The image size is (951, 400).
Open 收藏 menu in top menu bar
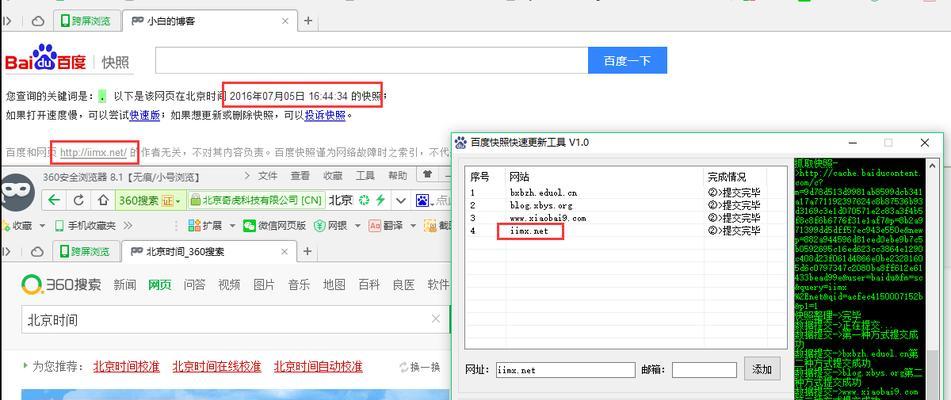pyautogui.click(x=332, y=176)
